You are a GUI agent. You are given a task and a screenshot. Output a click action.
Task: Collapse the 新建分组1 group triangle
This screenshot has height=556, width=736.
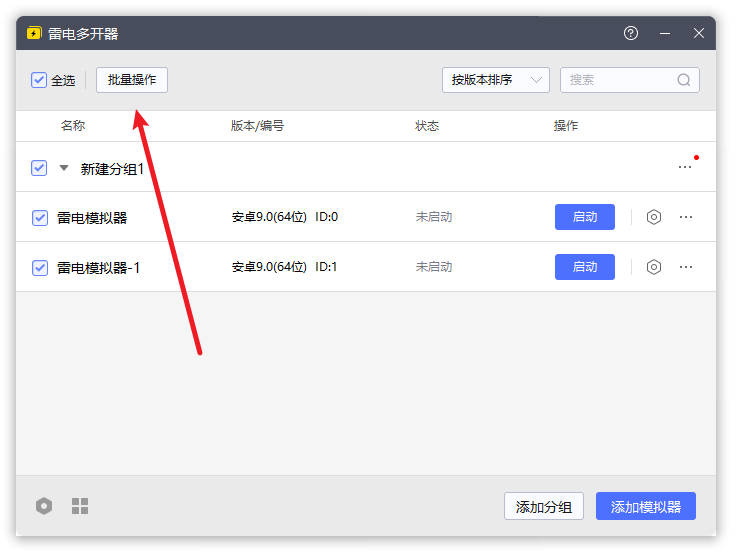(x=64, y=168)
